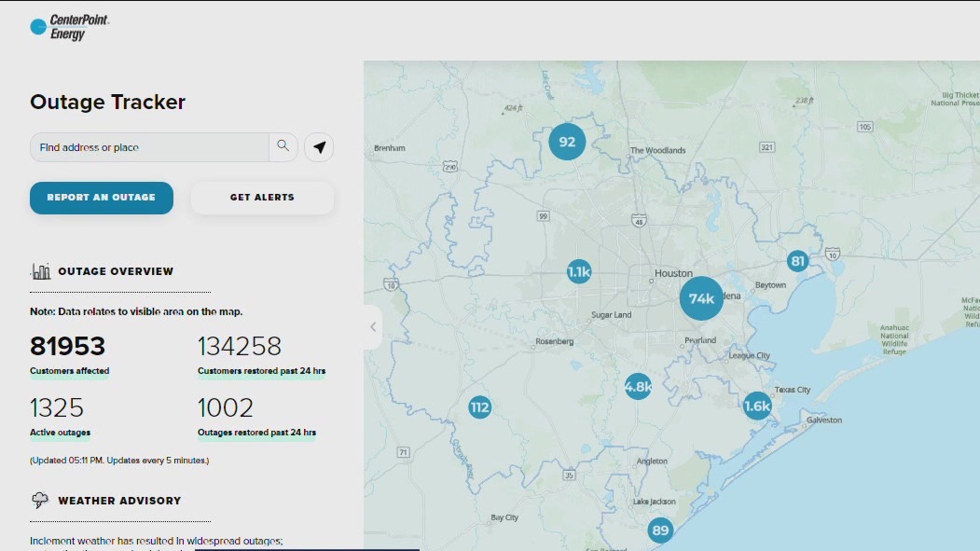The height and width of the screenshot is (551, 980).
Task: Click the 1.6k outage cluster near Texas City
Action: pos(757,406)
